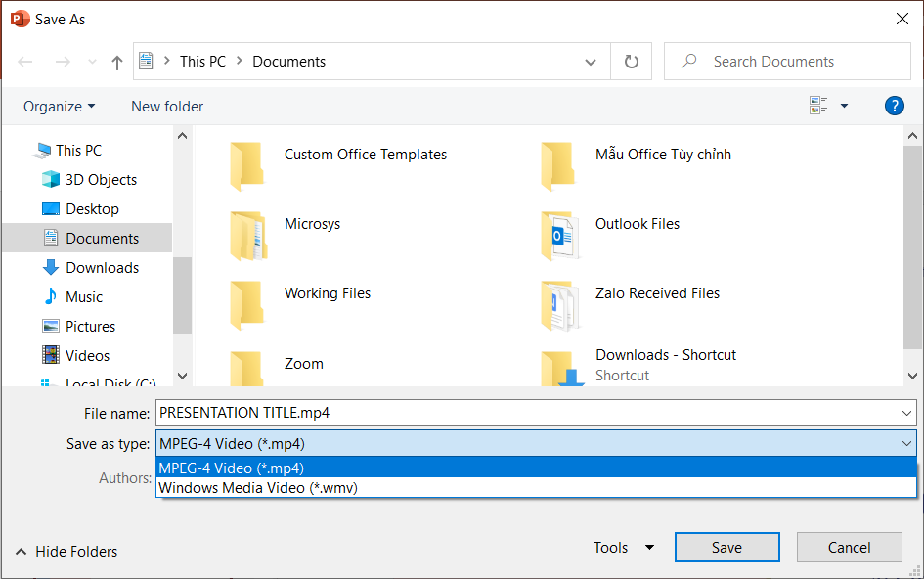
Task: Expand the address bar path dropdown
Action: pos(591,62)
